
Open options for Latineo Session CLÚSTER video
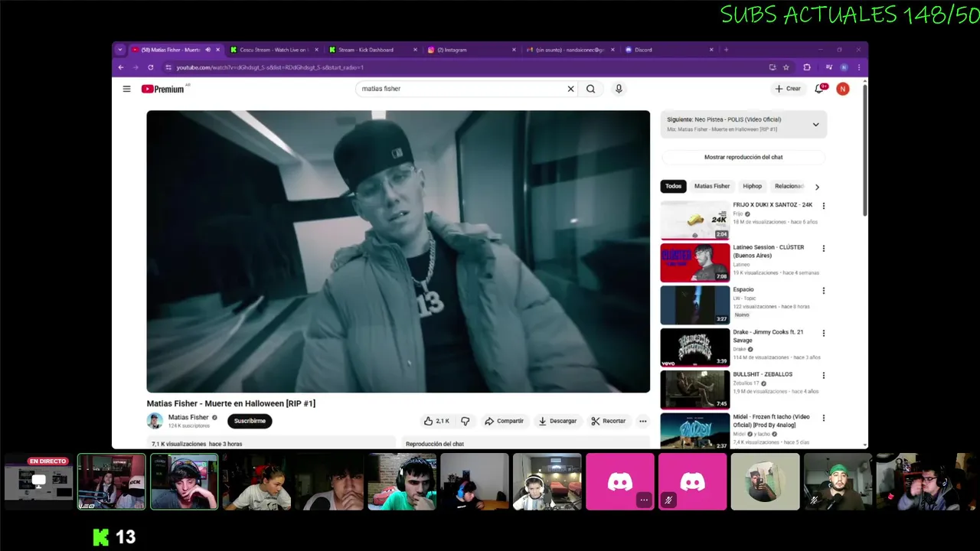[x=824, y=249]
